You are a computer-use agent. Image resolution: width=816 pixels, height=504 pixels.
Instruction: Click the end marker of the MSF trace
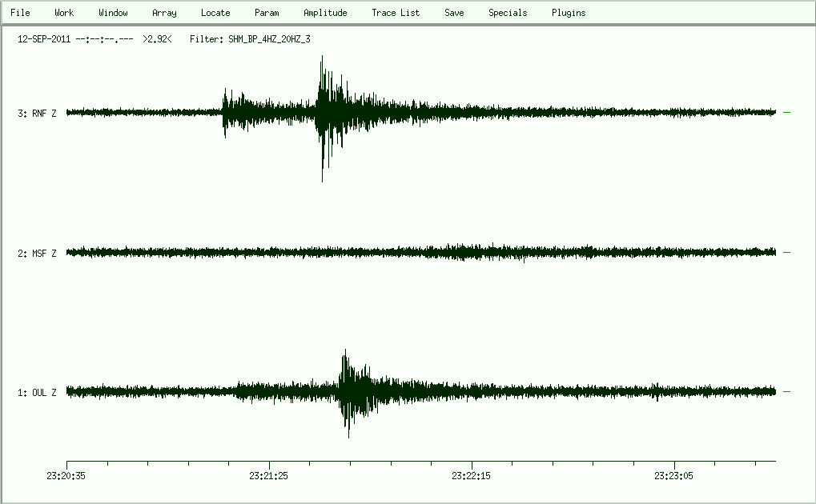(x=786, y=252)
